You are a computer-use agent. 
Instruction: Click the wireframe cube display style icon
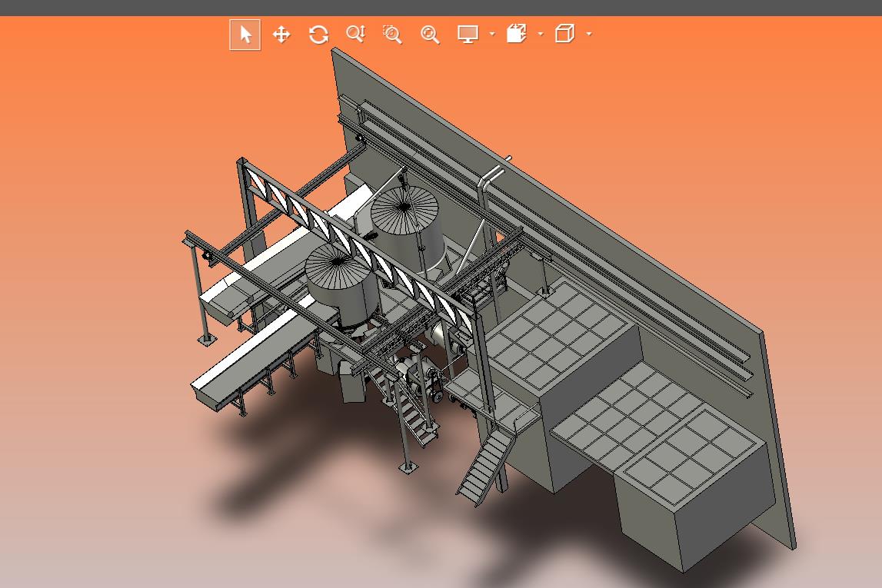point(564,34)
